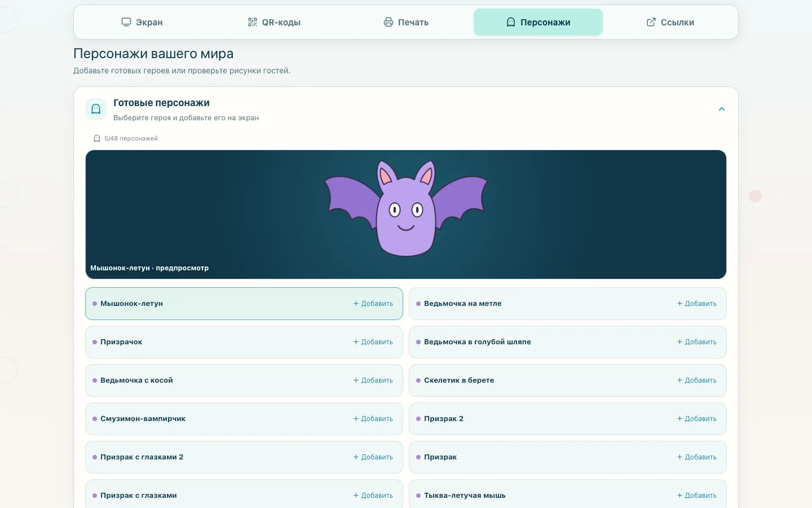Click the Персонажи вашего мира heading
The width and height of the screenshot is (812, 508).
pos(153,54)
